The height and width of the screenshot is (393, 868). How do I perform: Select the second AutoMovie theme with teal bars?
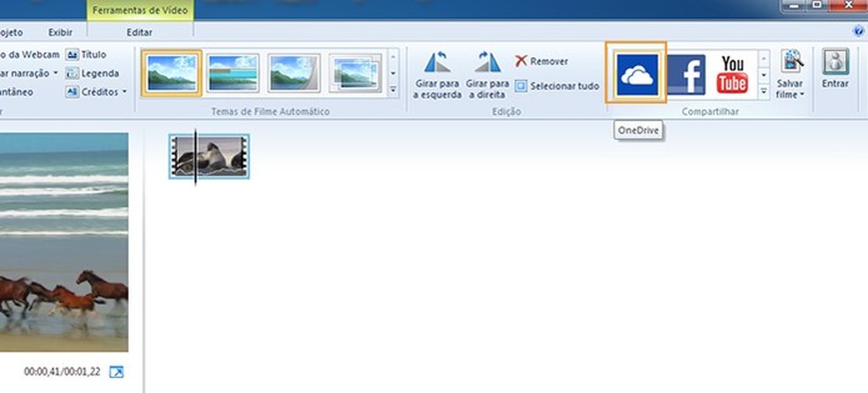click(x=233, y=73)
